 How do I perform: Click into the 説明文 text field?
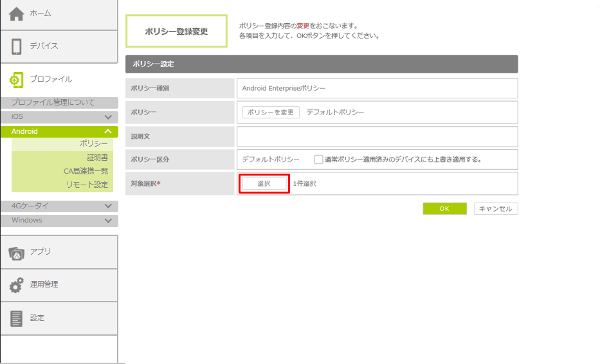tap(377, 136)
